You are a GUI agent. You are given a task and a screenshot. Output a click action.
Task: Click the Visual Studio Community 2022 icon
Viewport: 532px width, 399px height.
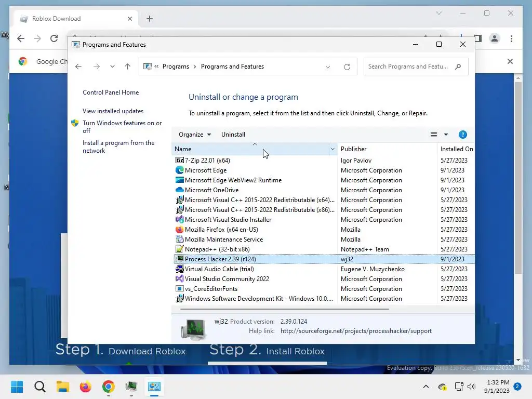pos(179,278)
